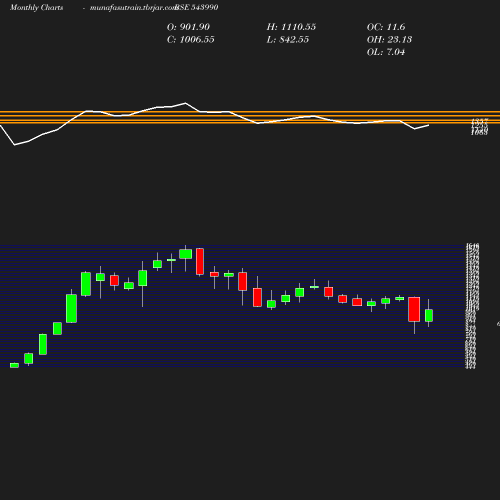Click the lowest dip of white indicator line at left

click(x=15, y=145)
